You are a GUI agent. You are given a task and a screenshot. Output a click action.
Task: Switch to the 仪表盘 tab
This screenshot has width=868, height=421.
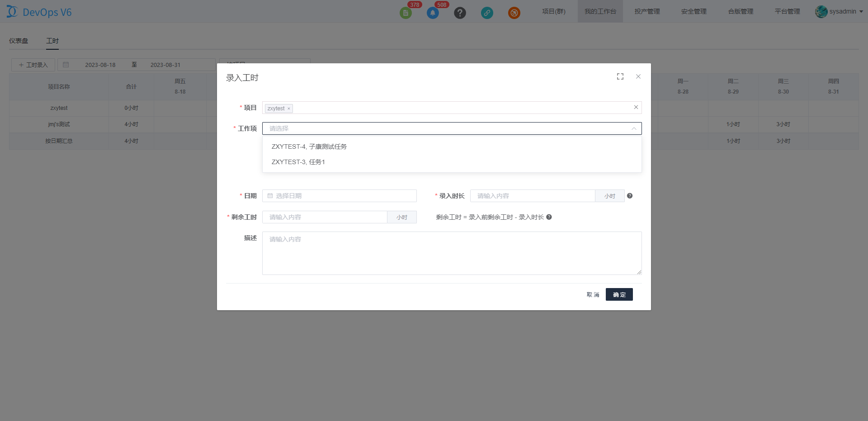click(19, 41)
